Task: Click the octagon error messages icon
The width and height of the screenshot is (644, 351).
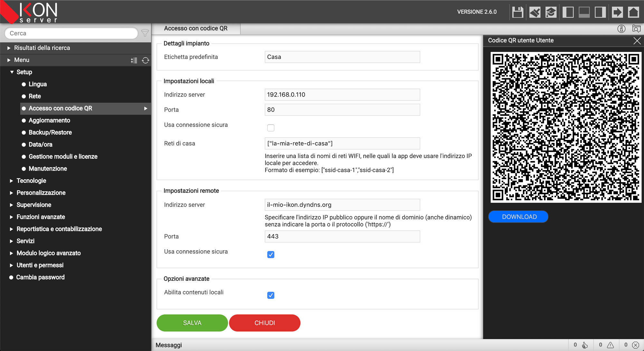Action: [x=635, y=345]
